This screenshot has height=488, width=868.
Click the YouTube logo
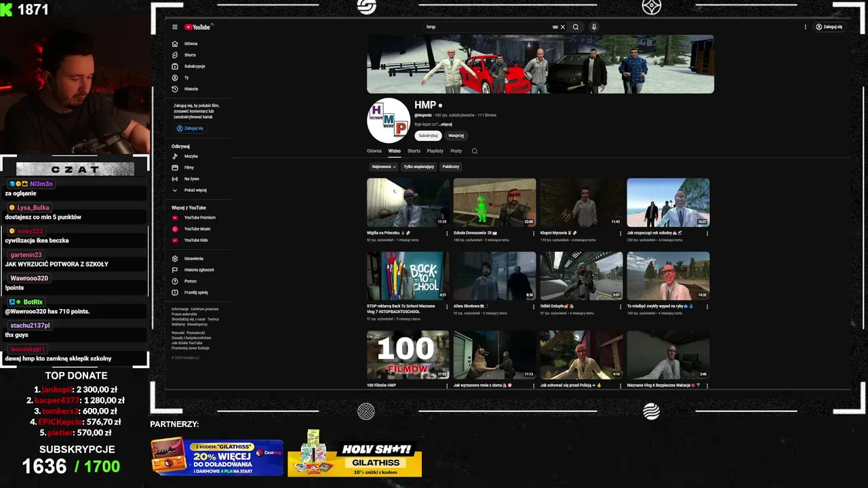[x=198, y=27]
